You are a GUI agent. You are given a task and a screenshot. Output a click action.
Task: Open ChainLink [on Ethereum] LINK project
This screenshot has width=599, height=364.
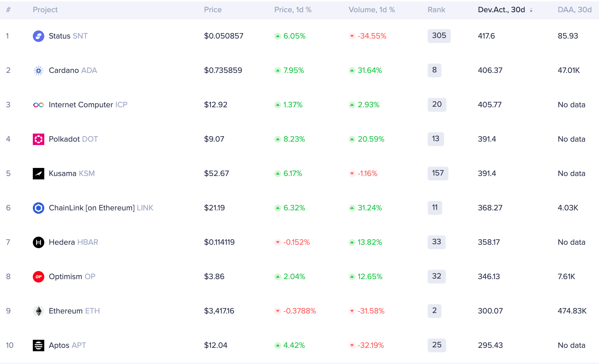(101, 208)
